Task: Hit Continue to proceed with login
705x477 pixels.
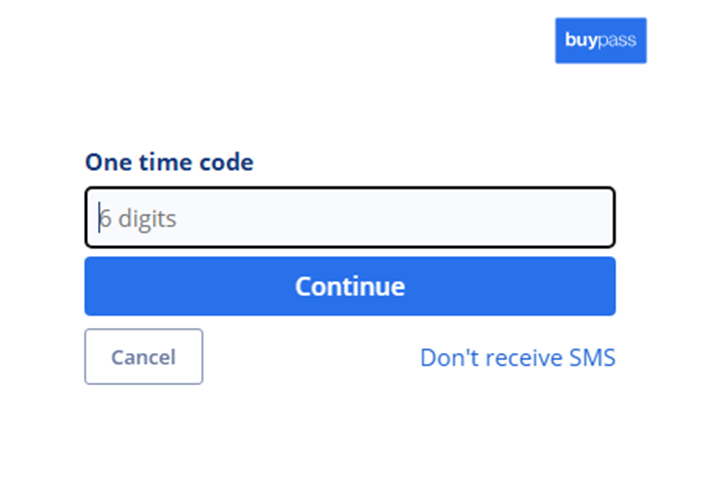Action: click(349, 286)
